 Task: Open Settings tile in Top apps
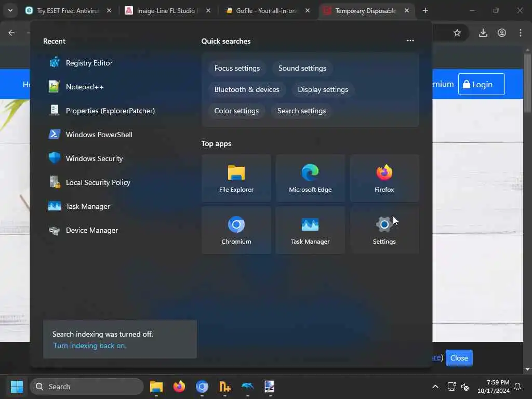(384, 230)
